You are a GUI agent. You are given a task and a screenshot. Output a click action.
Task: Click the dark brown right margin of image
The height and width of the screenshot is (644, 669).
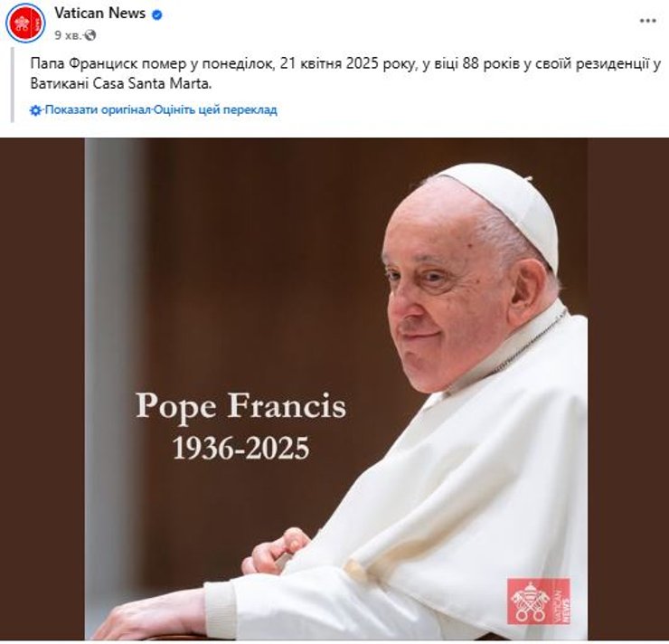pos(627,389)
